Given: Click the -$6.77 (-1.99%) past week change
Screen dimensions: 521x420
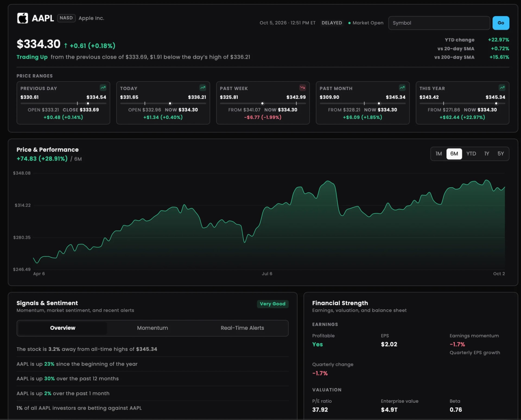Looking at the screenshot, I should (x=263, y=117).
